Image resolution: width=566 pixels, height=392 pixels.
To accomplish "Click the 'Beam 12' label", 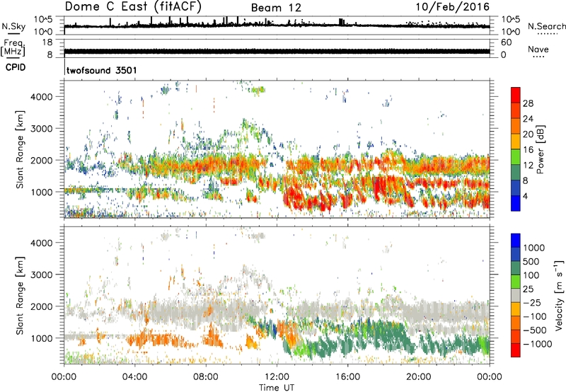I will (276, 8).
